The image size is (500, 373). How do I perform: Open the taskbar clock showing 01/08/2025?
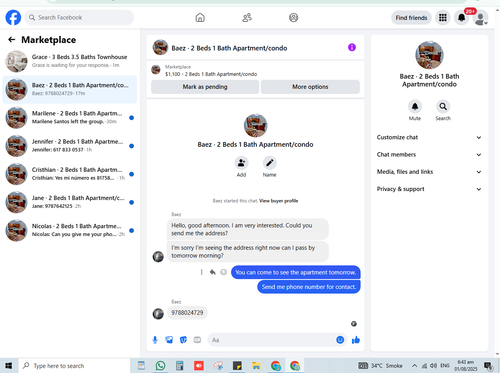(465, 366)
